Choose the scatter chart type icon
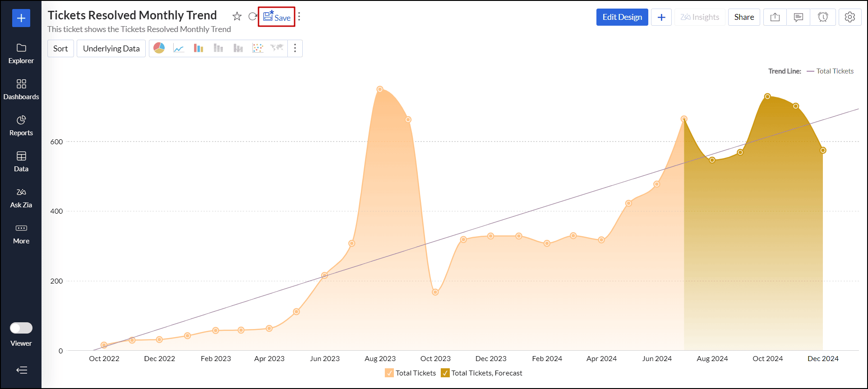Image resolution: width=868 pixels, height=389 pixels. (x=258, y=48)
